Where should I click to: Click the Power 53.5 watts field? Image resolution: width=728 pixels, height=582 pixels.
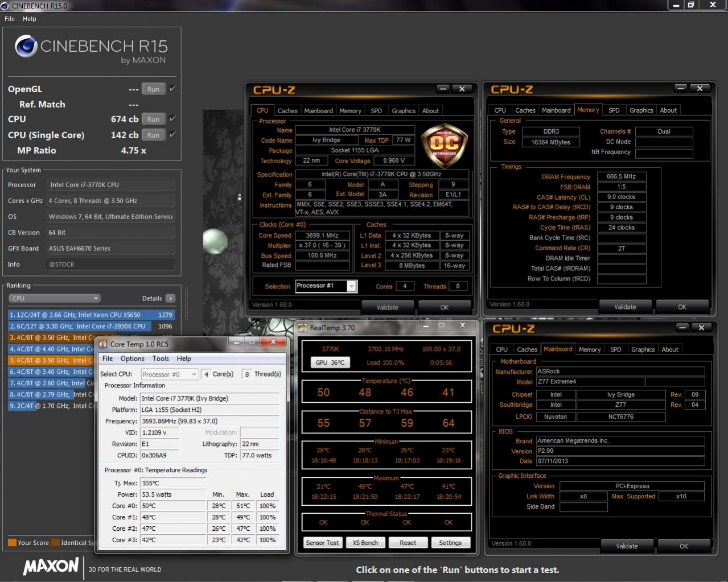[x=172, y=494]
